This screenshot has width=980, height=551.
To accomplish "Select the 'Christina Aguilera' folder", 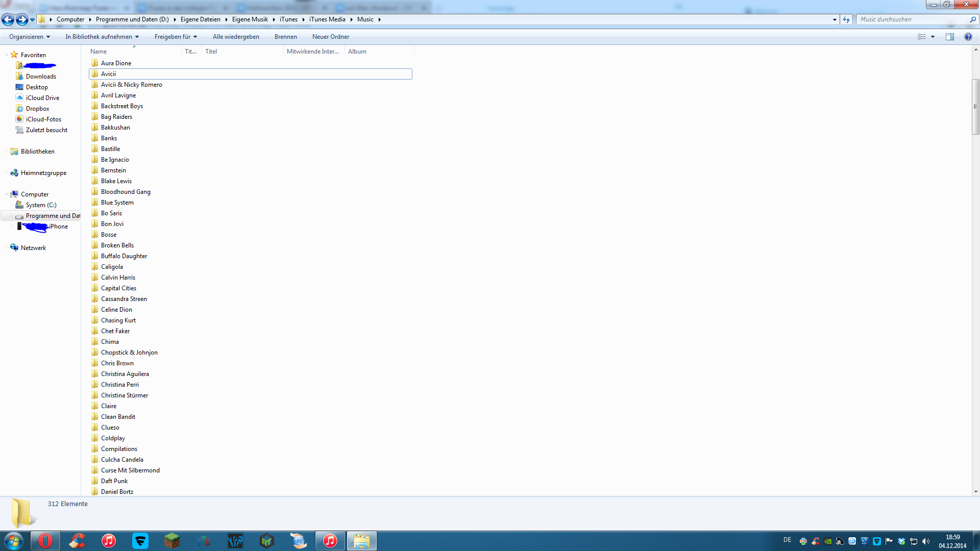I will click(x=125, y=374).
